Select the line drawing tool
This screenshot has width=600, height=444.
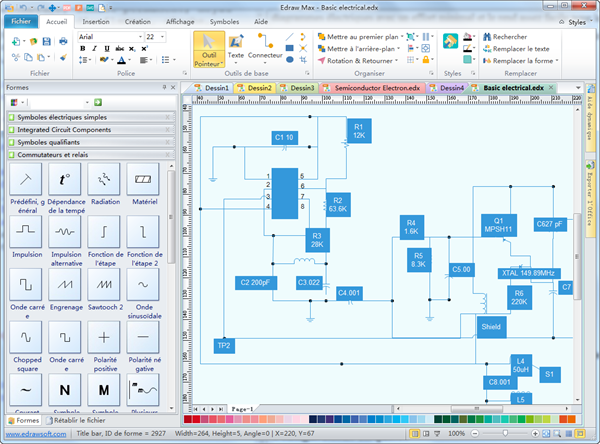click(290, 37)
